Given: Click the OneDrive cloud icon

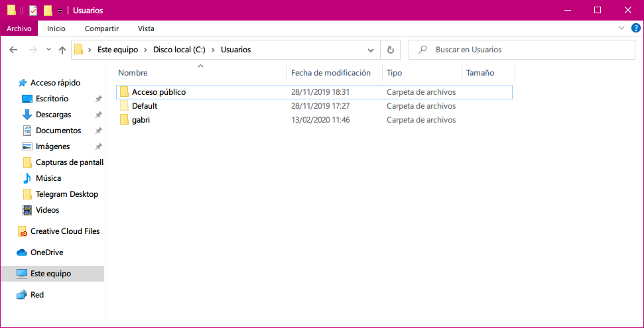Looking at the screenshot, I should [22, 252].
